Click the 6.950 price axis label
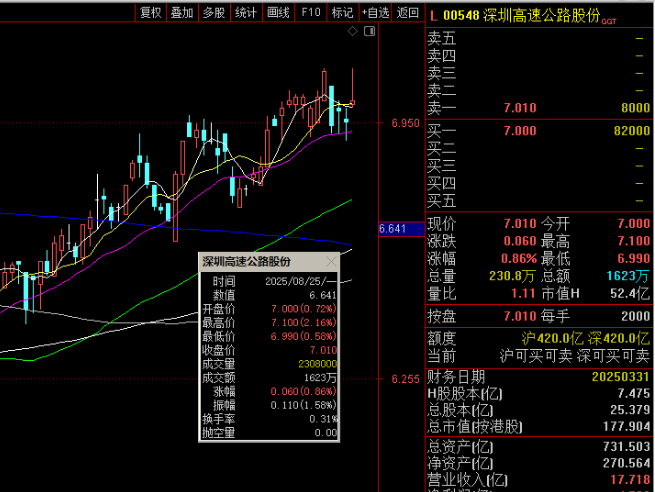Viewport: 655px width, 492px height. point(405,123)
